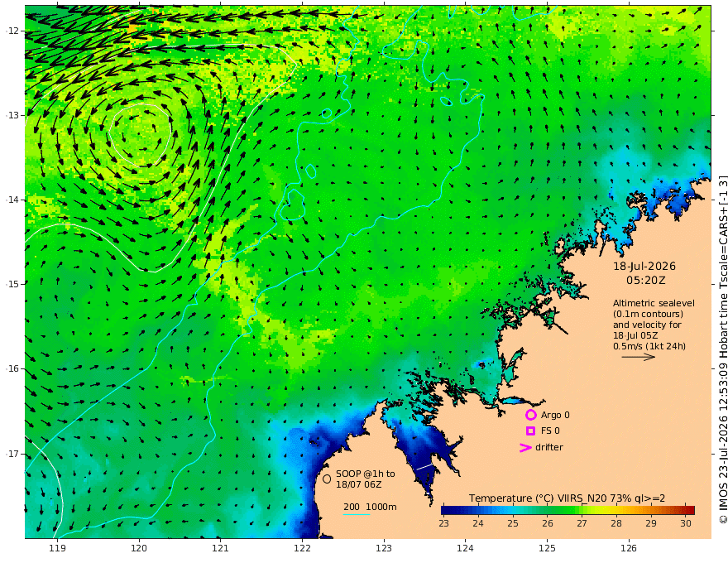Image resolution: width=728 pixels, height=563 pixels.
Task: Click the '125' longitude axis label
Action: (548, 548)
